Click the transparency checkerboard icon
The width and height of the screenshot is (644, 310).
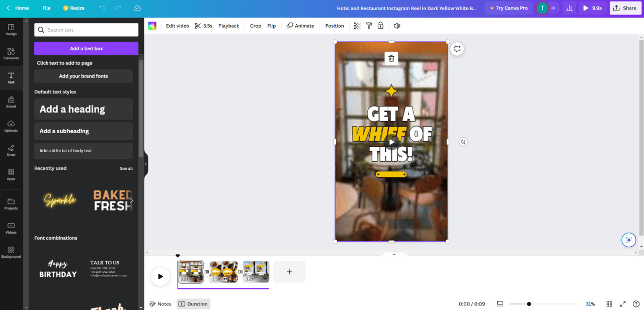(x=356, y=26)
